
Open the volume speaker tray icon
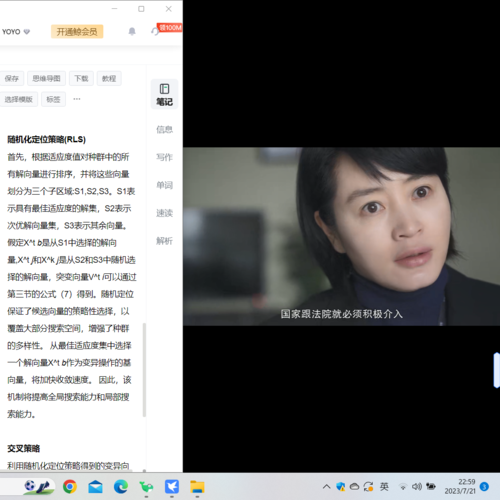click(x=417, y=487)
